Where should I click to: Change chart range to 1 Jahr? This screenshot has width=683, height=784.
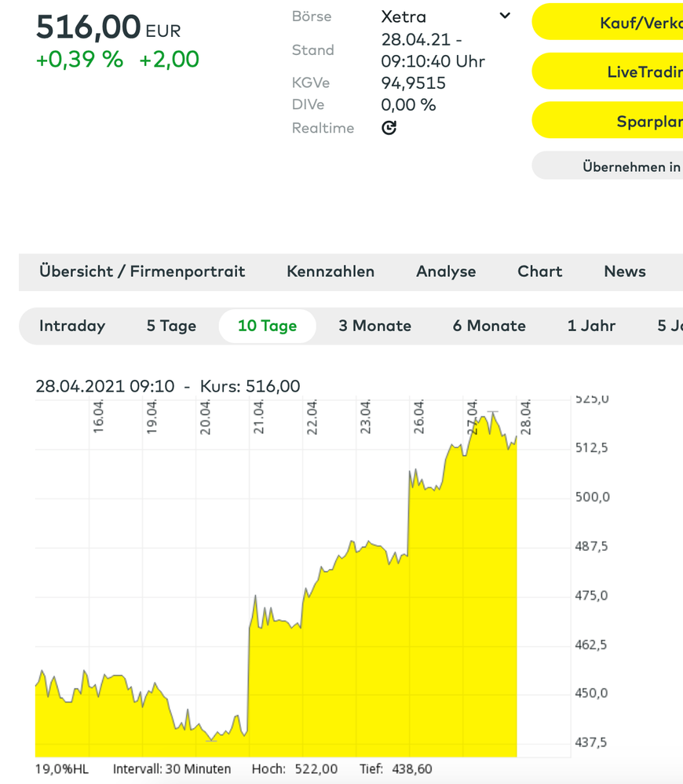(591, 326)
